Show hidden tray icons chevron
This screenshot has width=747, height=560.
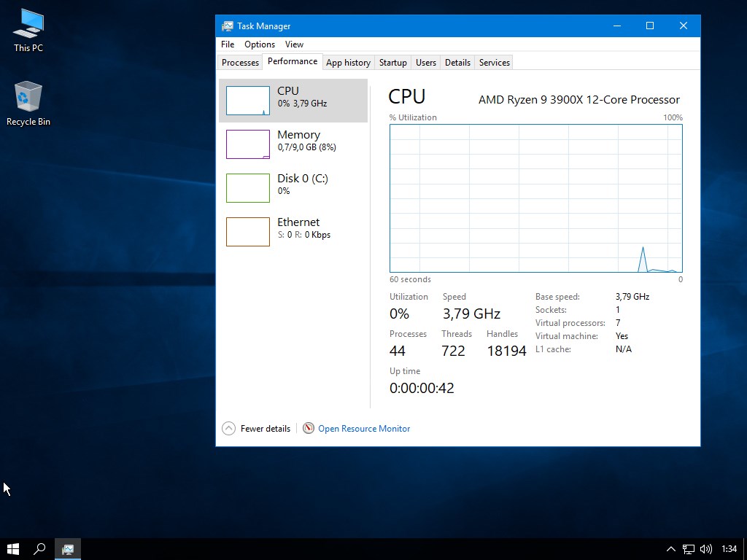click(670, 549)
